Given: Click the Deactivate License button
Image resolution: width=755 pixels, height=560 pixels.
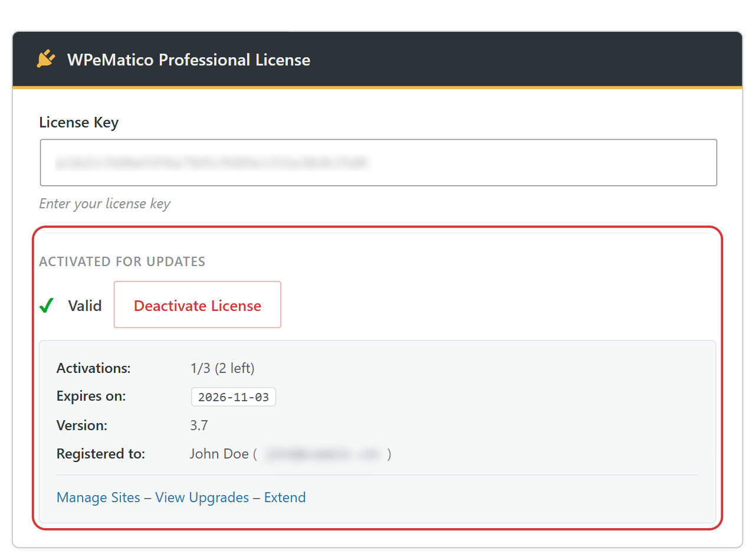Looking at the screenshot, I should pos(198,305).
